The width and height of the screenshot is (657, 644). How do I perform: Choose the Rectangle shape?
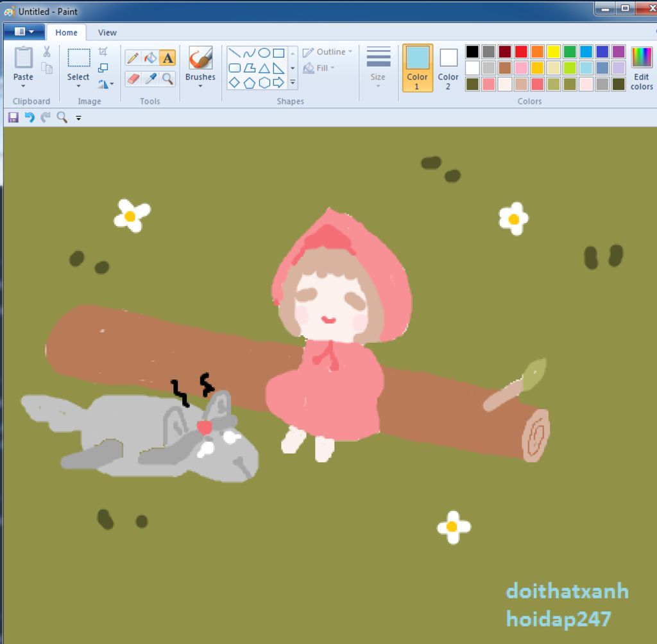(x=278, y=53)
